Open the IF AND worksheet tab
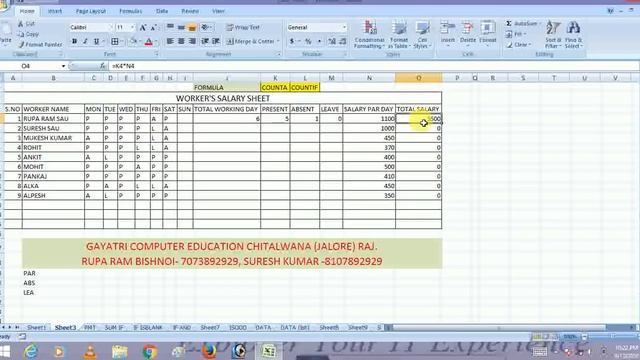The height and width of the screenshot is (360, 640). (x=182, y=328)
